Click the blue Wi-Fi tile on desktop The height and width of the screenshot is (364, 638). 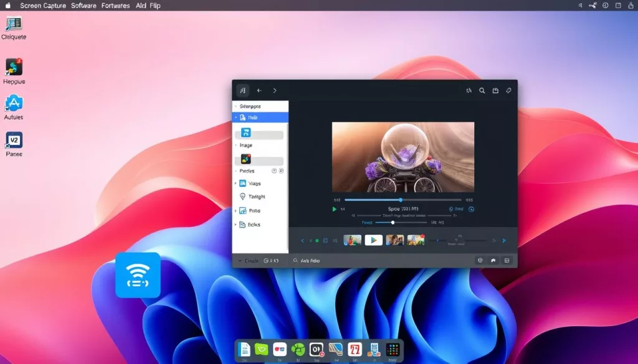(x=138, y=275)
